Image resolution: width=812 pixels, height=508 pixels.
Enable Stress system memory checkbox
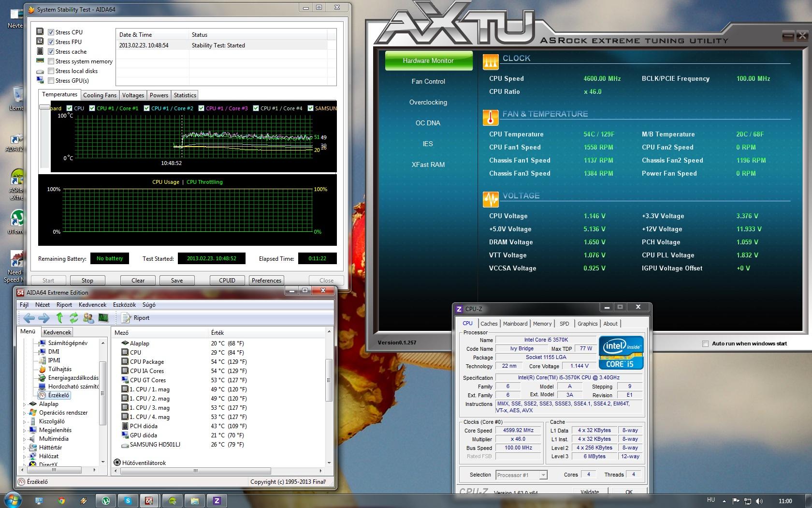(x=51, y=61)
